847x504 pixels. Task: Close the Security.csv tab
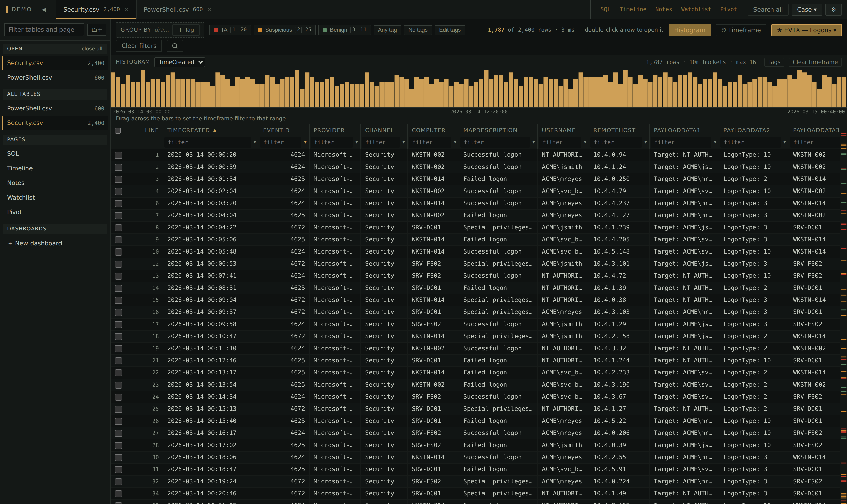[127, 10]
